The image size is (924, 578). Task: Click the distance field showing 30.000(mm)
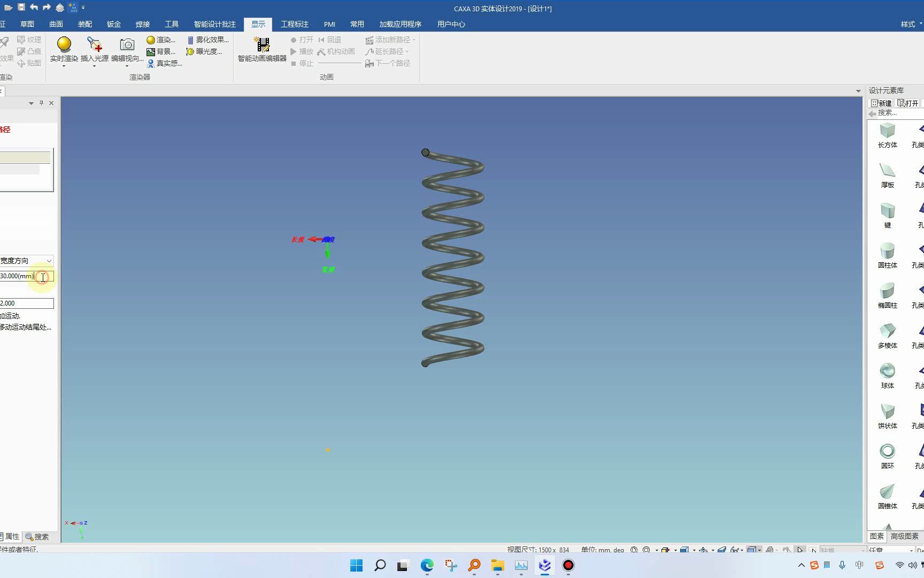point(26,276)
